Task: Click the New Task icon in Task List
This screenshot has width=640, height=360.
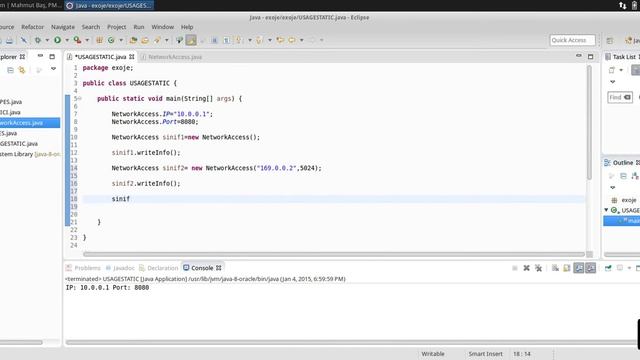Action: (x=611, y=70)
